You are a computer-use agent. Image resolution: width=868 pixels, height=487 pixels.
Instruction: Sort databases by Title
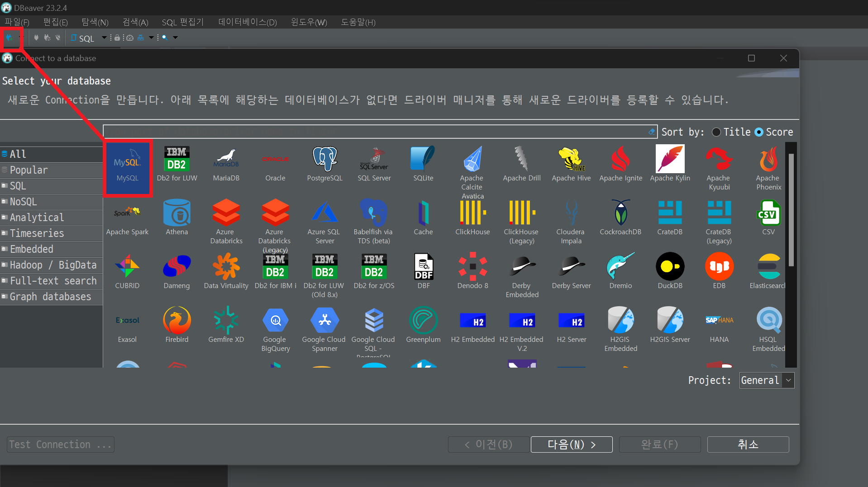(731, 132)
